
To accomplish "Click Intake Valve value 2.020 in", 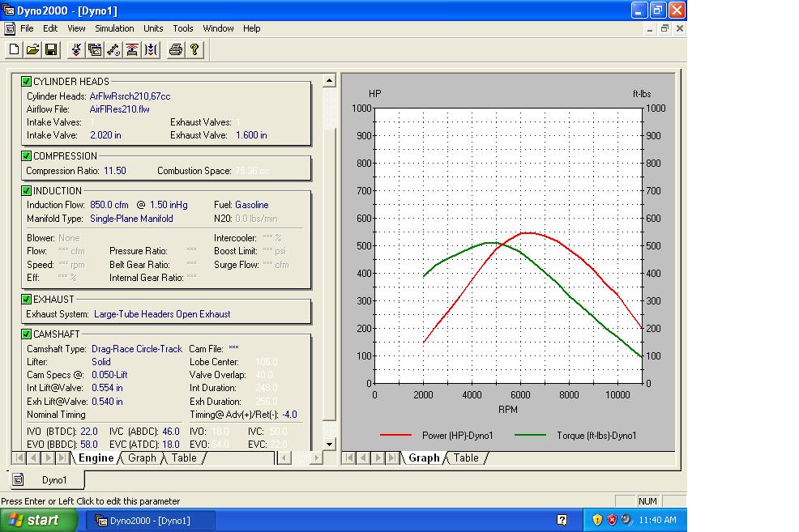I will coord(105,135).
